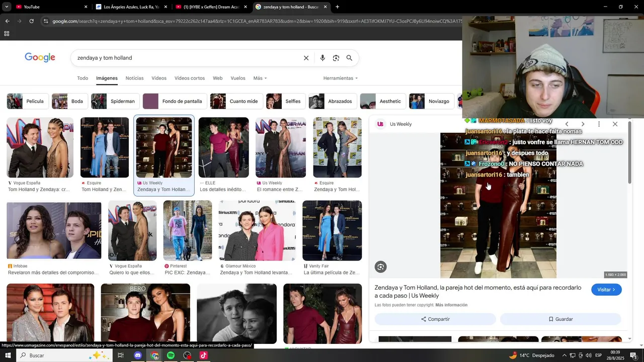Open Spotify from the taskbar
The height and width of the screenshot is (362, 644).
171,355
